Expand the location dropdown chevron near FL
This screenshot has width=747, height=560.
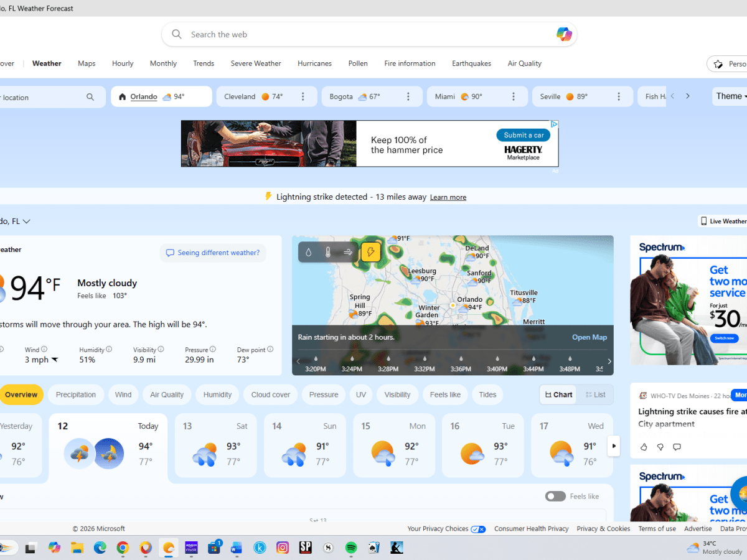point(27,222)
